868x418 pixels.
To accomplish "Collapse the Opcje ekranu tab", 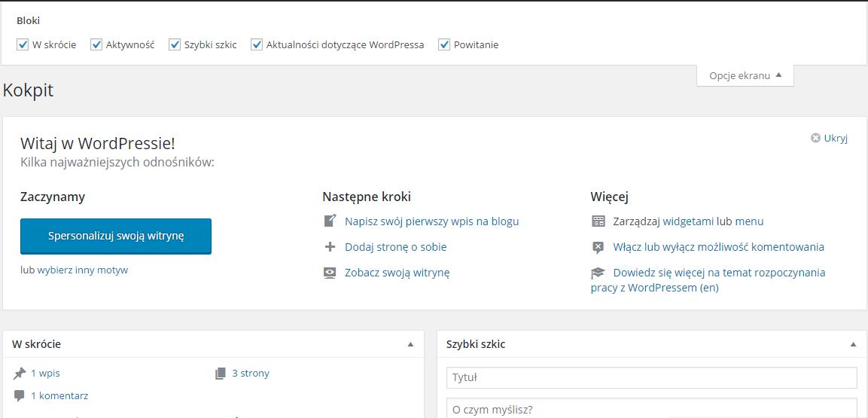I will 745,76.
